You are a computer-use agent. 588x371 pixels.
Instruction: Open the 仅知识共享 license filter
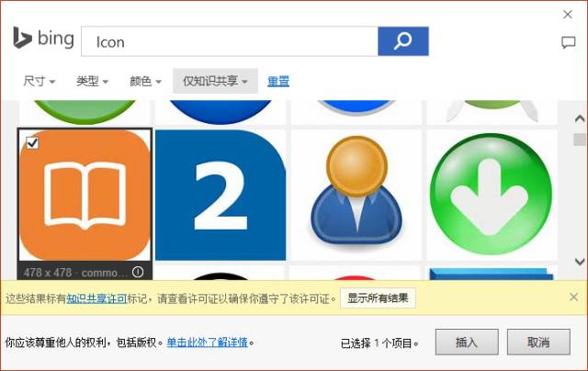pos(215,81)
